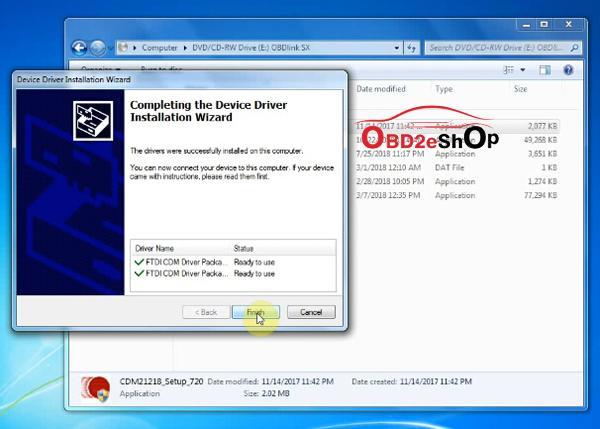
Task: Click the refresh icon beside address bar
Action: pos(412,48)
